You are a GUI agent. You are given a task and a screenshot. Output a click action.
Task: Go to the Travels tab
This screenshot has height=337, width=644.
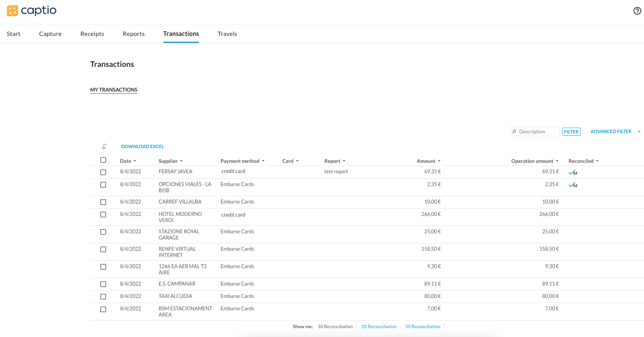coord(227,34)
